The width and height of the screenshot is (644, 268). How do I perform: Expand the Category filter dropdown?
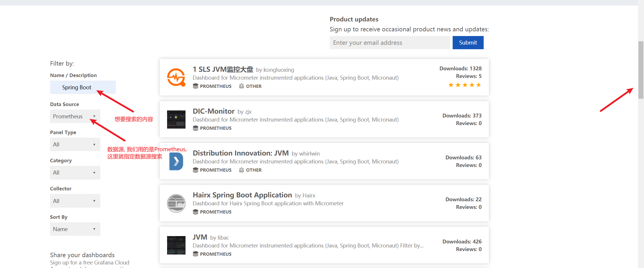75,173
